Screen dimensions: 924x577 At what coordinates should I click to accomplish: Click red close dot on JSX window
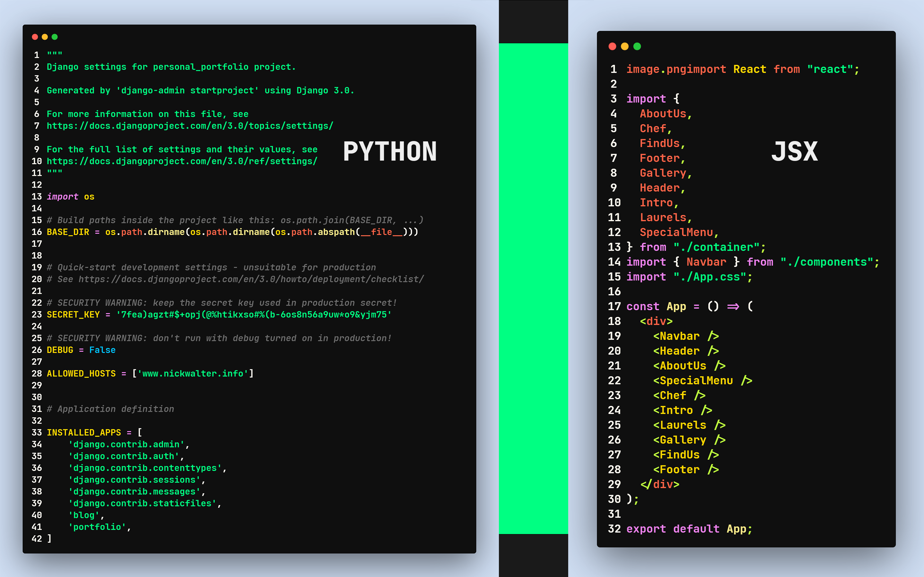coord(612,46)
